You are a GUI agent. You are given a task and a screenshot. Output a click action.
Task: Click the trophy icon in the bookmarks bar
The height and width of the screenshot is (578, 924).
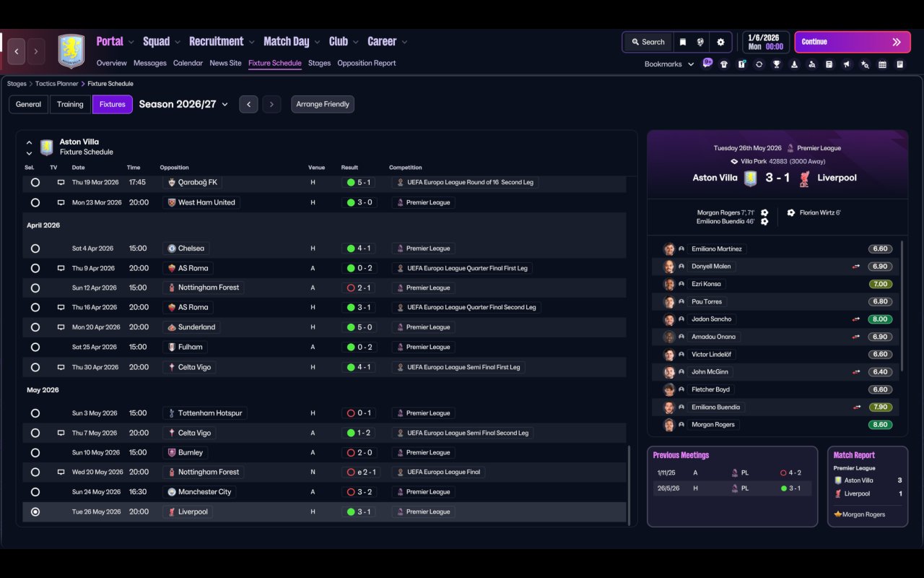(777, 64)
